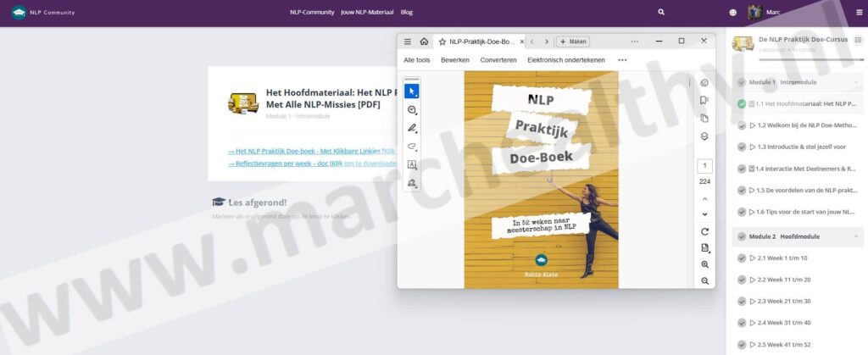
Task: Toggle completion check for 2.3 Week 21 t/m 30
Action: (x=742, y=302)
